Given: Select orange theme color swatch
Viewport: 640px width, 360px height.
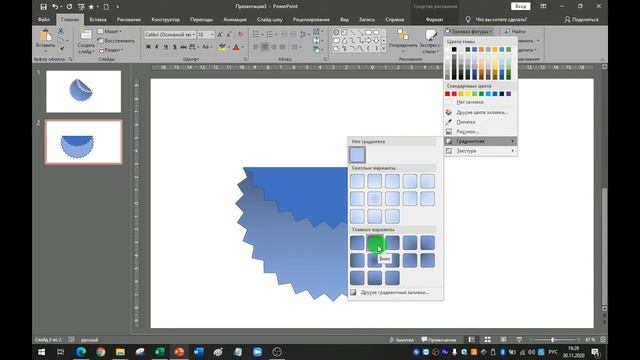Looking at the screenshot, I should tap(481, 49).
